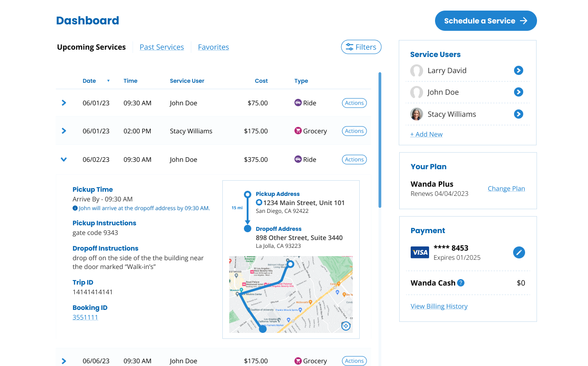This screenshot has height=366, width=588.
Task: Click the map recenter location icon
Action: (346, 326)
